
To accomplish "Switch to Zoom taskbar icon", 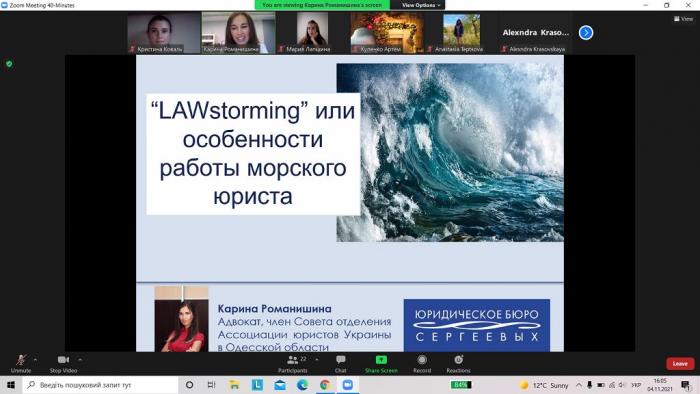I will pos(348,385).
